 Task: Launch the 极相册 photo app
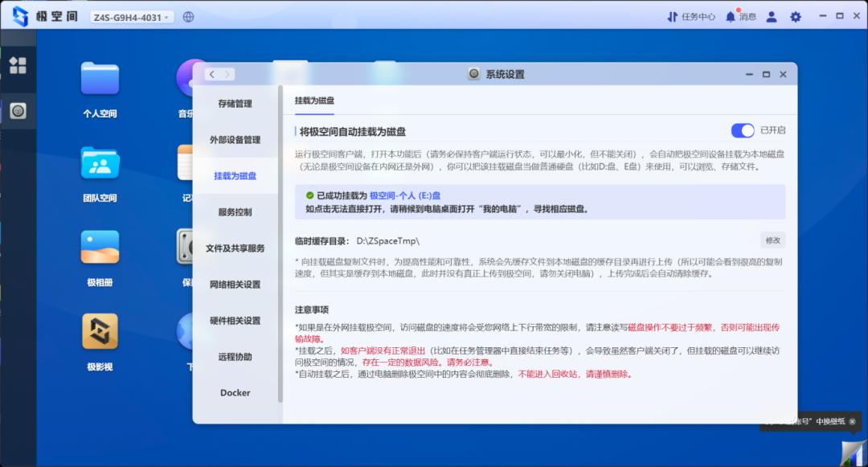click(x=100, y=248)
